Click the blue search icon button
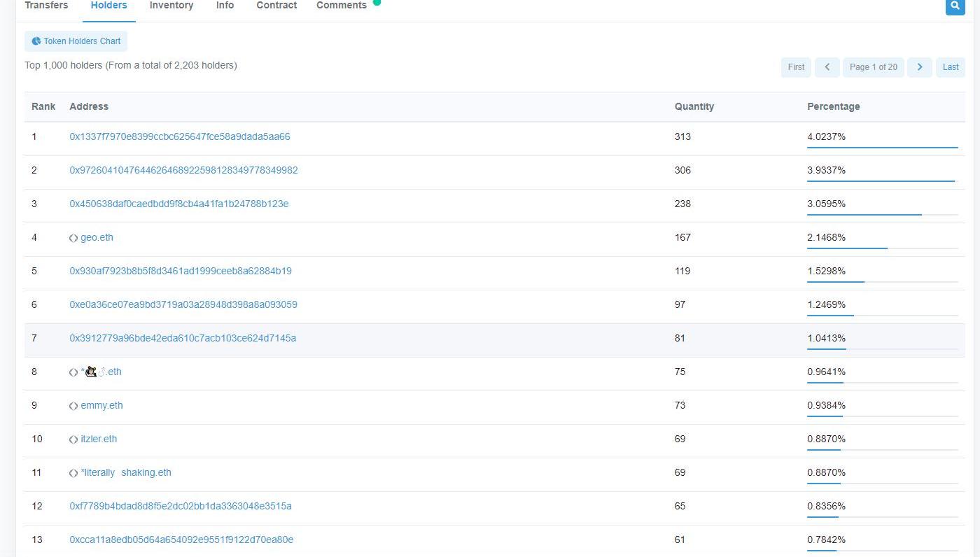The image size is (980, 557). (x=955, y=6)
